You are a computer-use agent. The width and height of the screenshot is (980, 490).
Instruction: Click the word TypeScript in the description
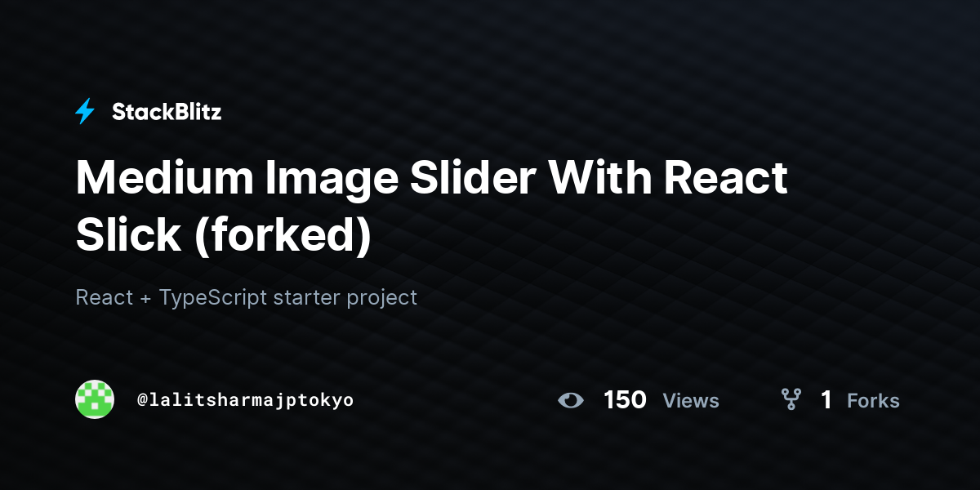tap(212, 297)
